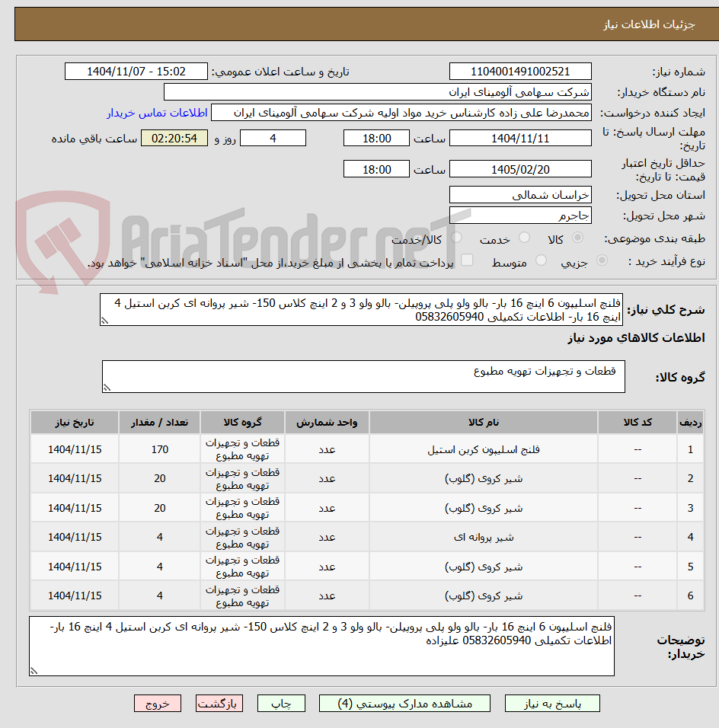719x728 pixels.
Task: Click the پاسخ به نیاز button
Action: point(552,704)
